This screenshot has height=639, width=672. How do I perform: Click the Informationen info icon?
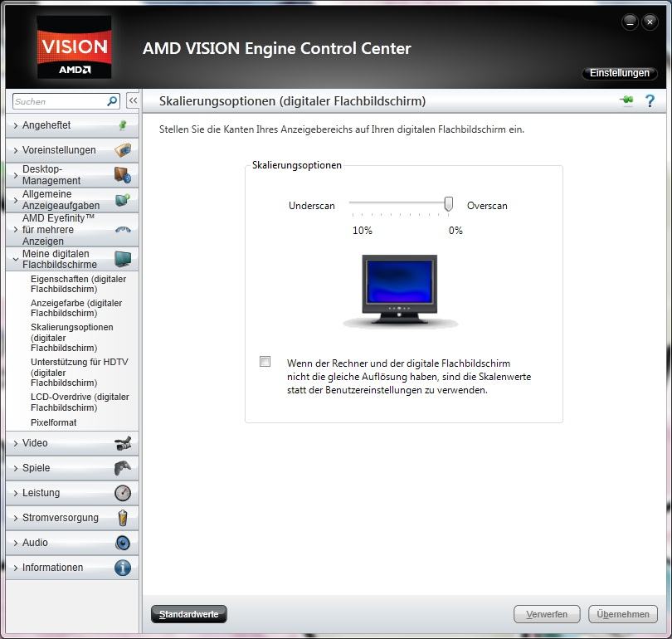[123, 568]
